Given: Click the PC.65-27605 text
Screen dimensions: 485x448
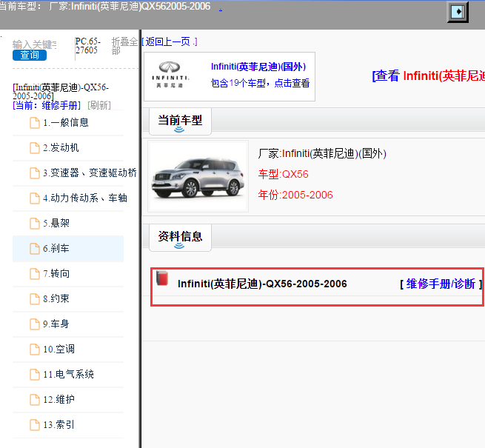Looking at the screenshot, I should click(x=88, y=45).
